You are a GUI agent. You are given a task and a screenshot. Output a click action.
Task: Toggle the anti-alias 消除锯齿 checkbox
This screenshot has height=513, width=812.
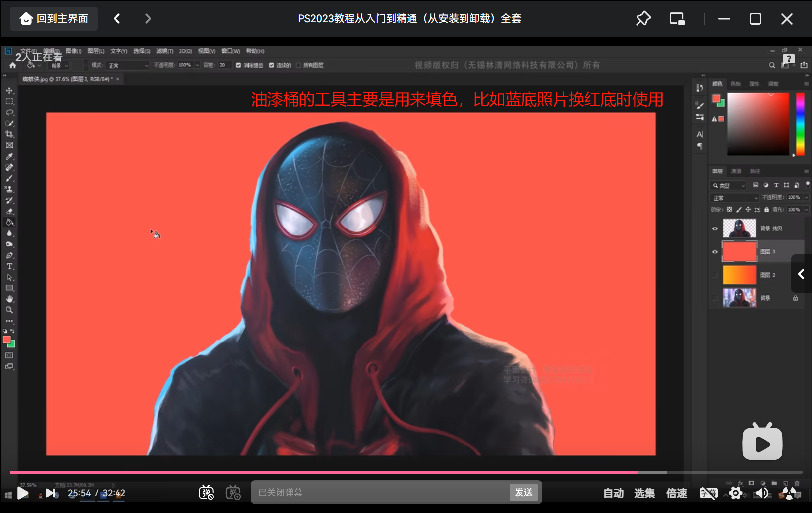pyautogui.click(x=238, y=65)
